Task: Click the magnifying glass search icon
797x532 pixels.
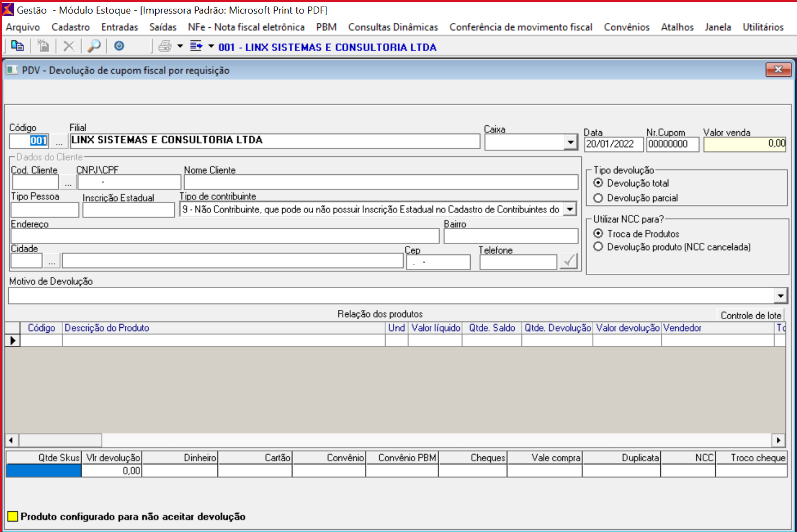Action: 94,46
